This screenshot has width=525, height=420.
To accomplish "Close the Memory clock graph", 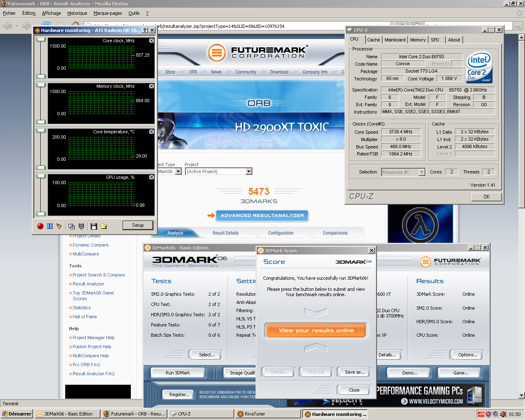I will (151, 86).
